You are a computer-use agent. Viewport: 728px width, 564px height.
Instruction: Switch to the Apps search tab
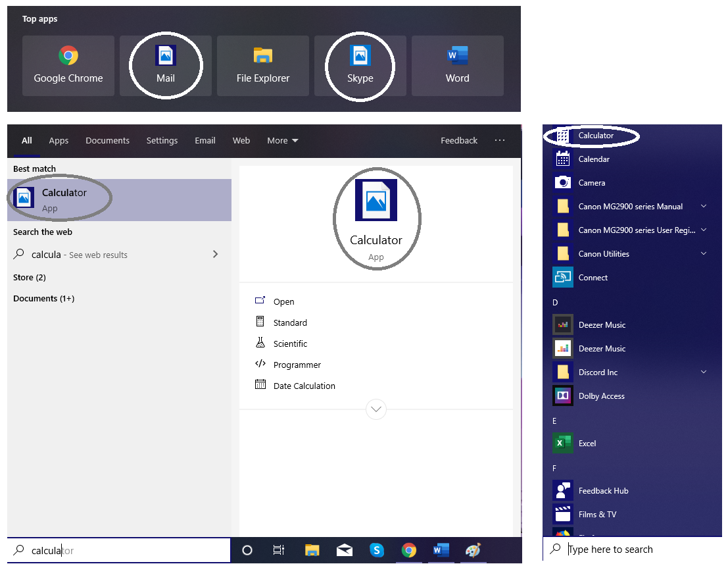[59, 140]
